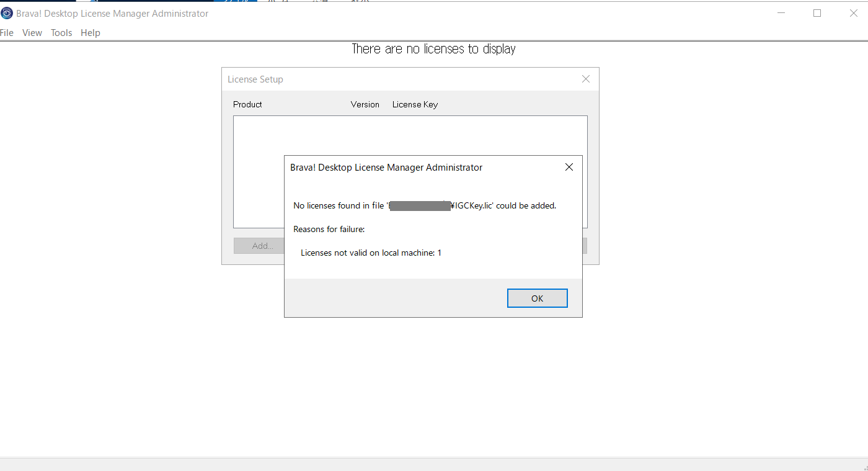Click the Version column header
The width and height of the screenshot is (868, 471).
tap(365, 104)
